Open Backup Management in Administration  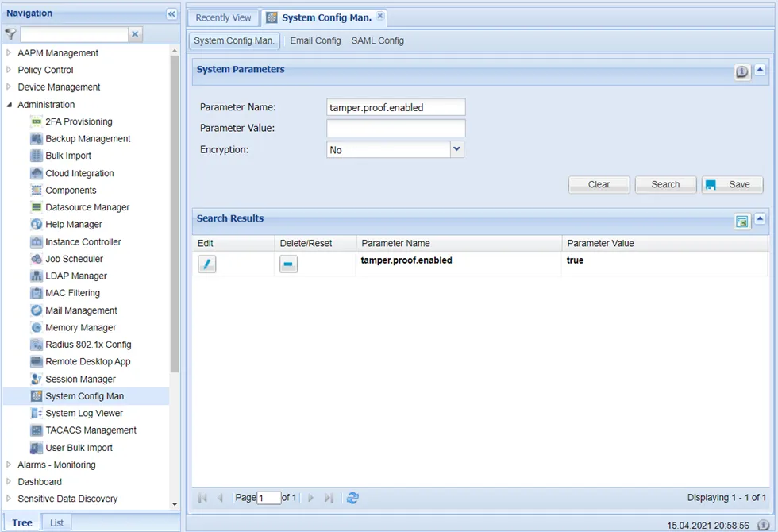[88, 138]
